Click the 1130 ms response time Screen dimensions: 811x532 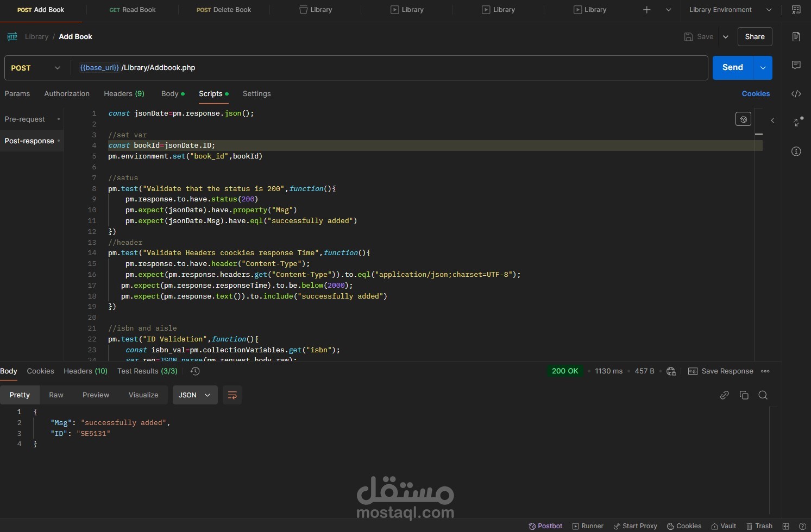point(608,371)
